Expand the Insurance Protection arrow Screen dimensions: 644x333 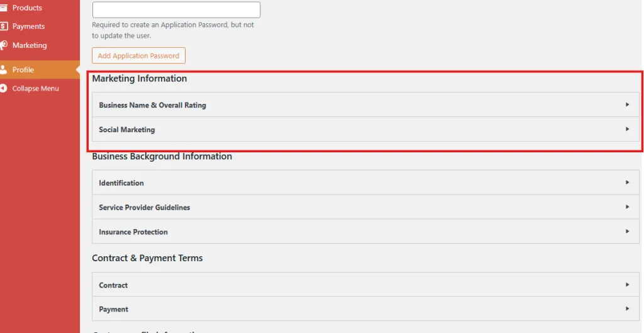click(627, 232)
